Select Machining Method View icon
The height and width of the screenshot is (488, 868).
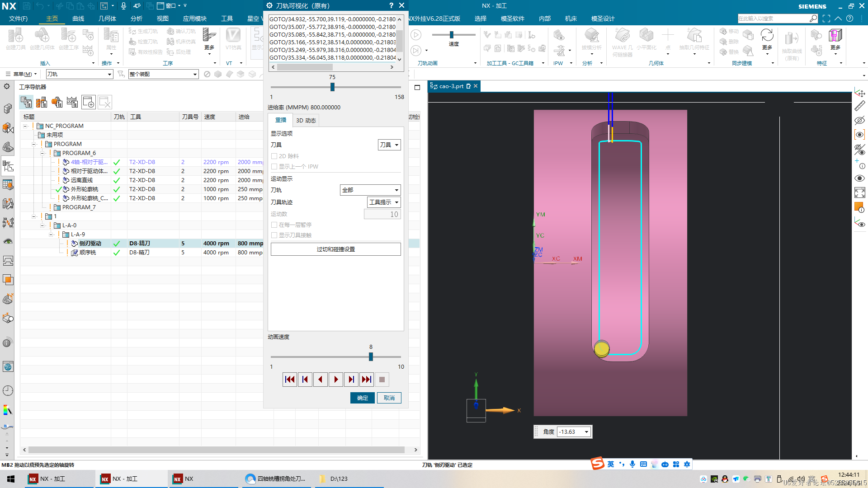(x=72, y=102)
